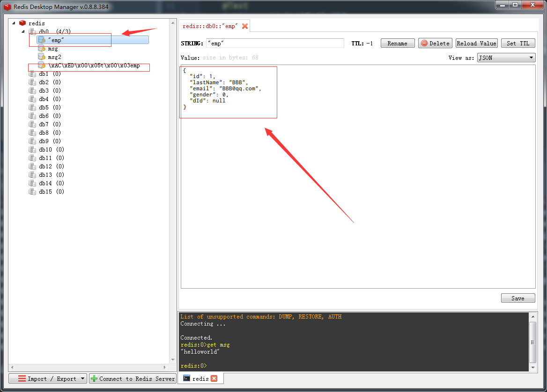The image size is (547, 392).
Task: Select db5 (0) in the tree
Action: [50, 107]
